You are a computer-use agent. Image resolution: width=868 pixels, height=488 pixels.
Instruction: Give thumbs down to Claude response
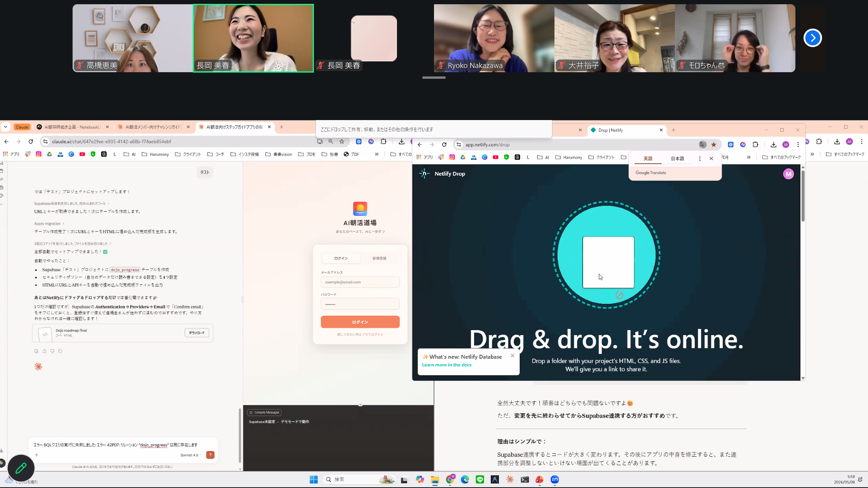(53, 351)
